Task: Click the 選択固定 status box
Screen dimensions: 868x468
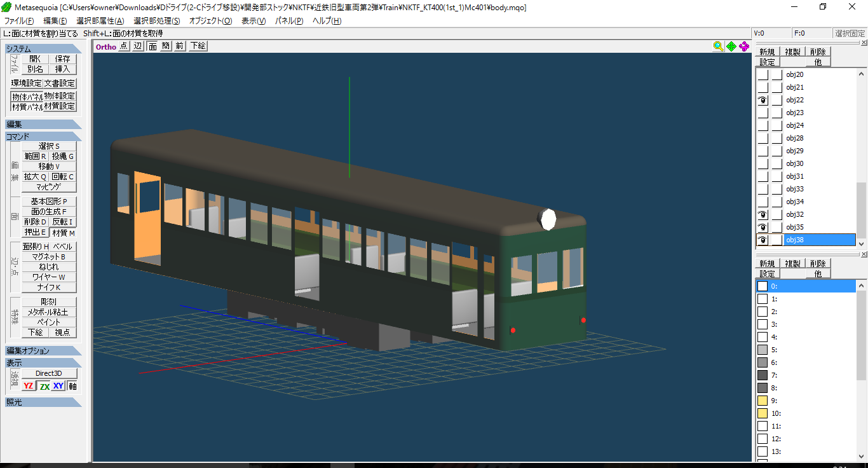Action: (x=850, y=33)
